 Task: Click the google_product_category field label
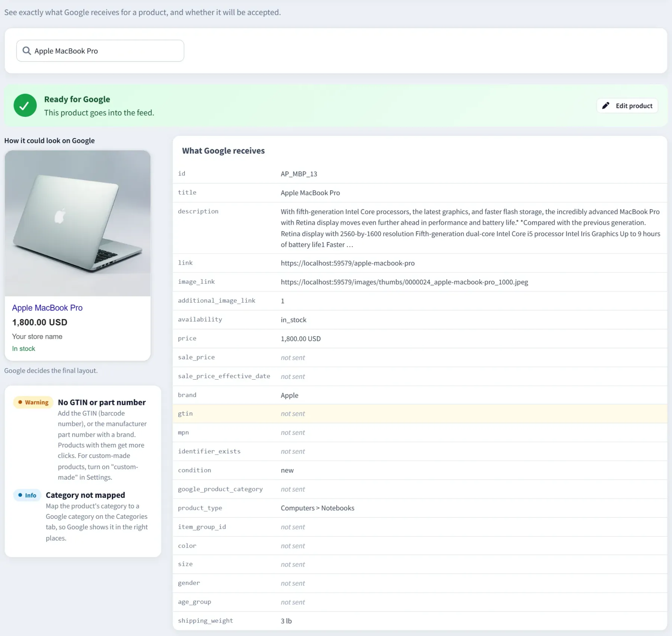220,489
